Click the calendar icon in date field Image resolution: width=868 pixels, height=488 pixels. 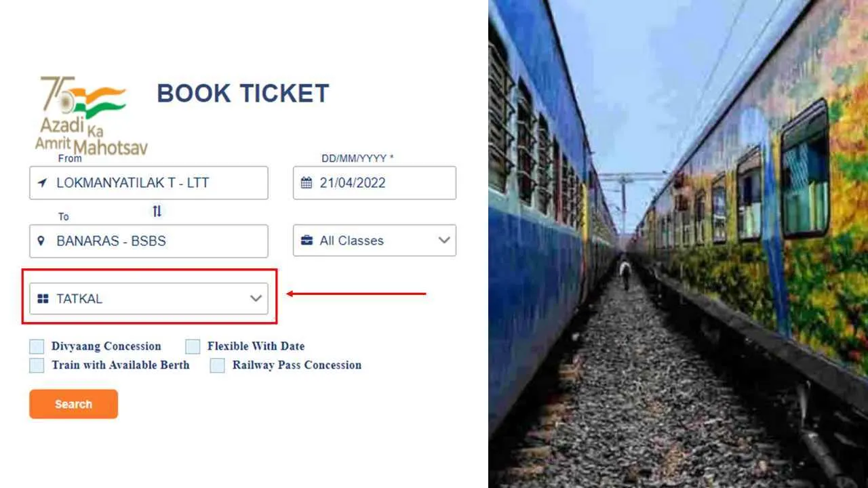tap(307, 183)
